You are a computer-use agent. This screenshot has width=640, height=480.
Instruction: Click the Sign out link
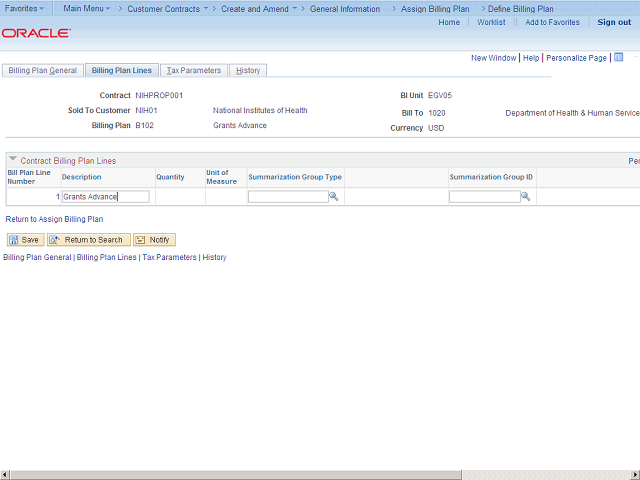point(614,22)
